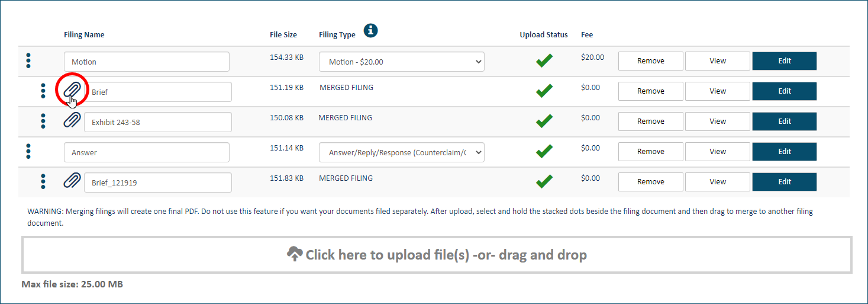
Task: Click the cloud upload icon
Action: point(295,255)
